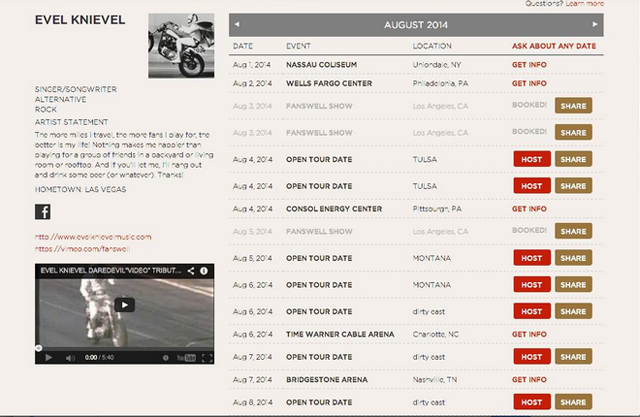This screenshot has height=417, width=640.
Task: Open the vimeo.com/fanswell link
Action: coord(82,248)
